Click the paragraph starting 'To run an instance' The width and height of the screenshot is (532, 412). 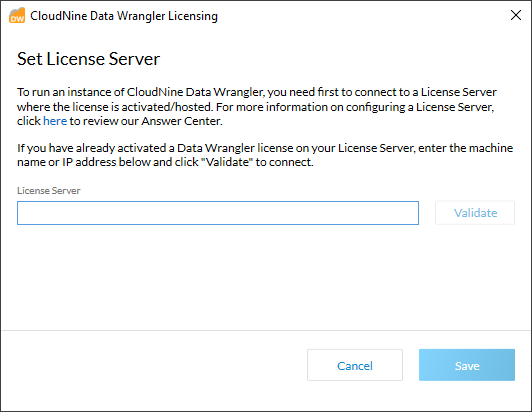(257, 107)
